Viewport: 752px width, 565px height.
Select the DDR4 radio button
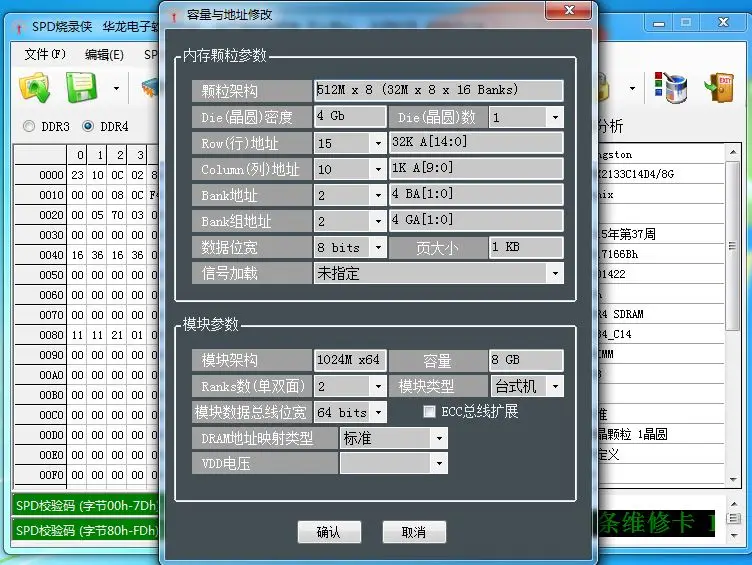tap(88, 126)
